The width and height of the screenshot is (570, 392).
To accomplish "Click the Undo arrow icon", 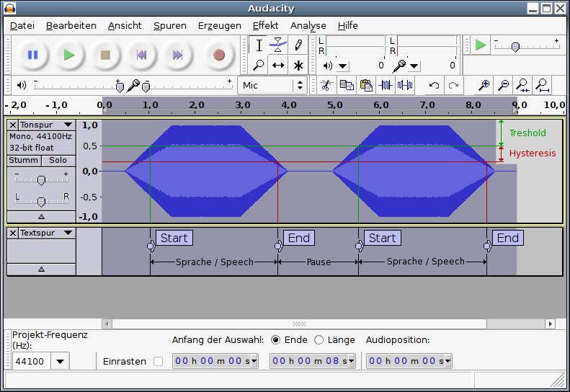I will pos(434,86).
